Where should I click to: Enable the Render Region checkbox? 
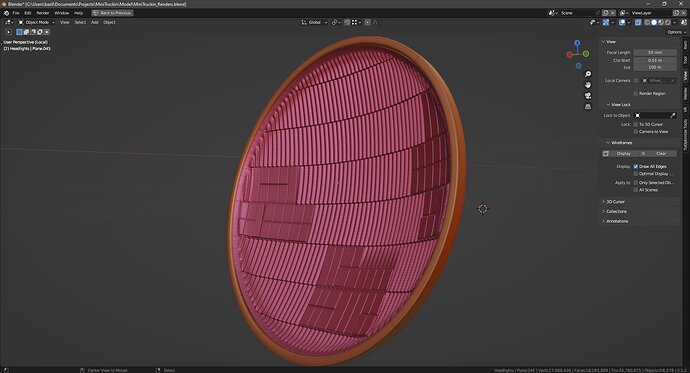(x=636, y=94)
